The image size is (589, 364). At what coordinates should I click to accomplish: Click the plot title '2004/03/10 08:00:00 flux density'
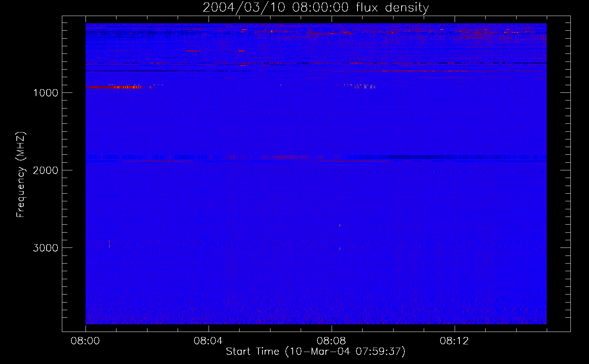[x=316, y=7]
